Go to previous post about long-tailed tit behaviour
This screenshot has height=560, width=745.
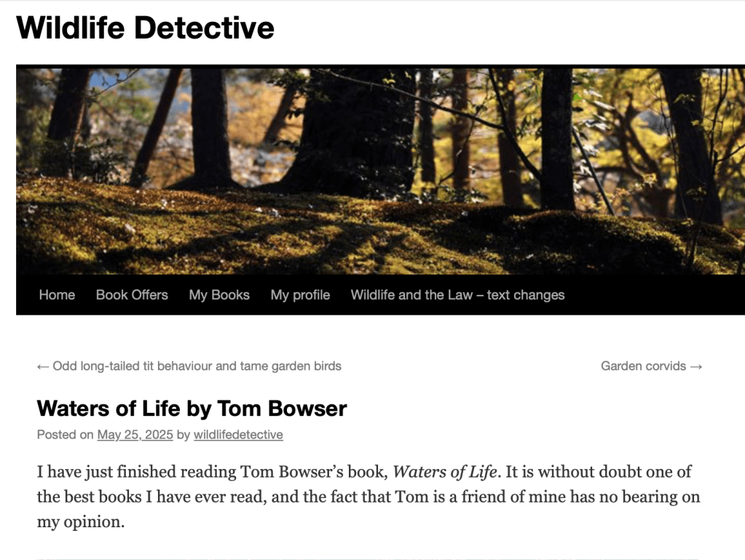click(x=197, y=366)
